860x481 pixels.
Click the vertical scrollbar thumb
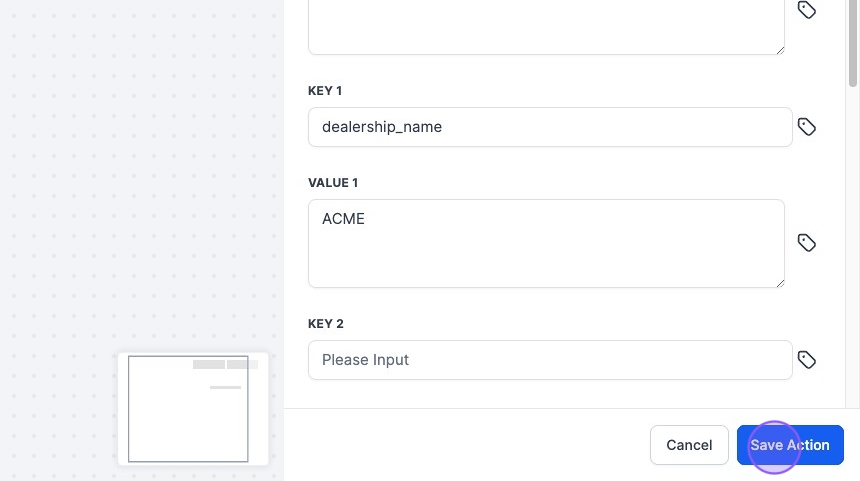(x=853, y=40)
